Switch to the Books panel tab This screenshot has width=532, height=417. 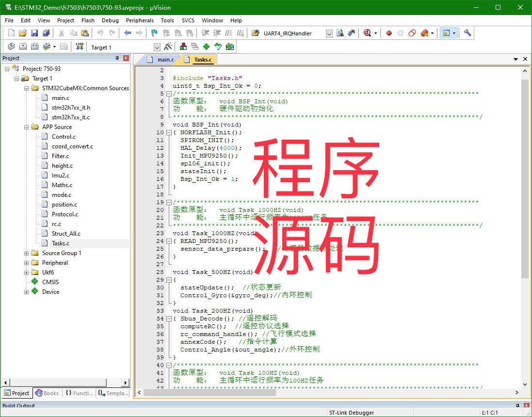pos(47,393)
